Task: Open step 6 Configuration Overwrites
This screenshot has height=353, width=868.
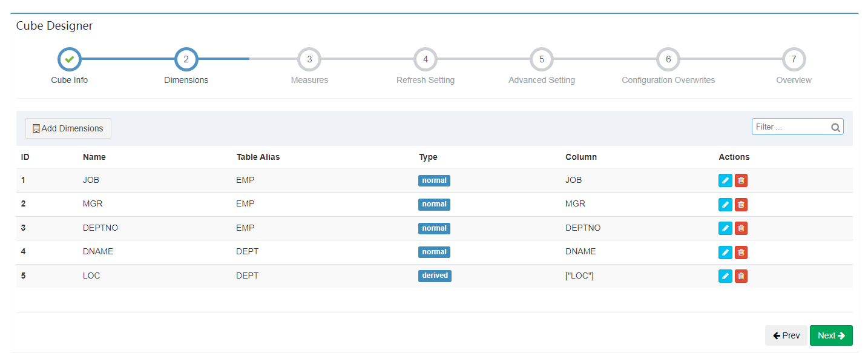Action: [x=668, y=59]
